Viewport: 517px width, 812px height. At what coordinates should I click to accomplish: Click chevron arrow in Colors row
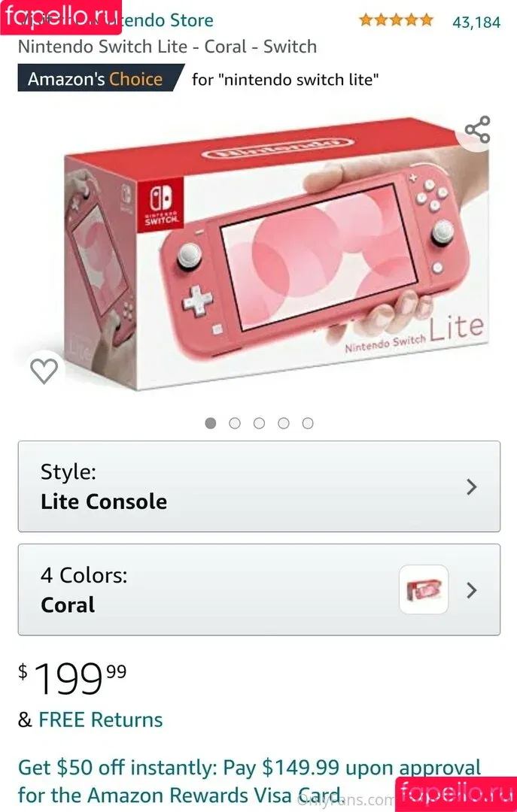tap(471, 590)
